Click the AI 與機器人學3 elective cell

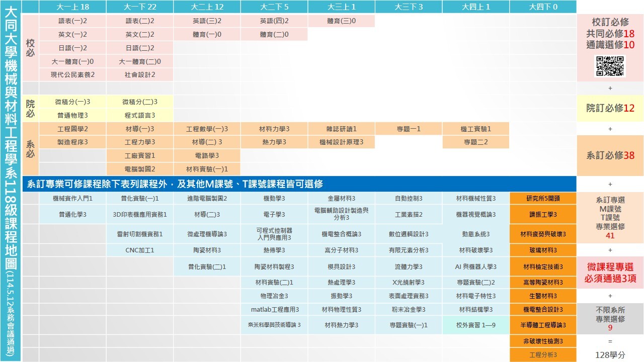475,266
